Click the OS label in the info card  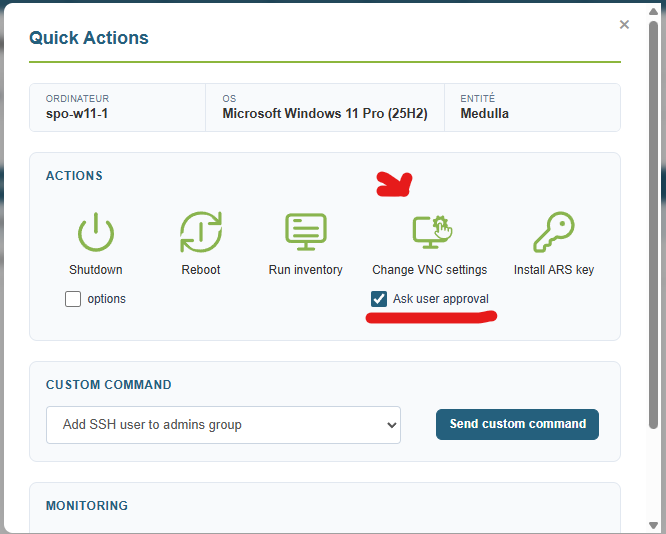tap(229, 99)
